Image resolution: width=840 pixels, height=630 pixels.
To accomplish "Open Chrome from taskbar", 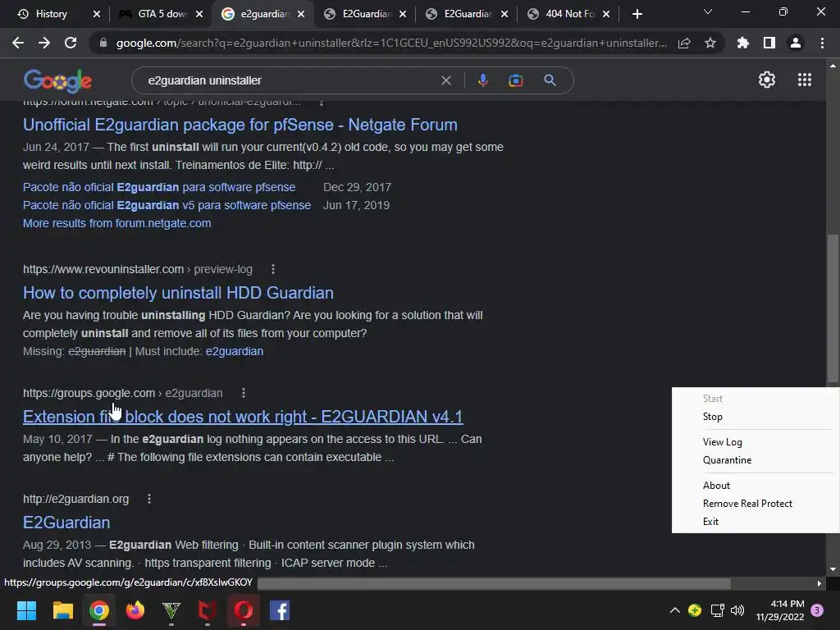I will [99, 610].
